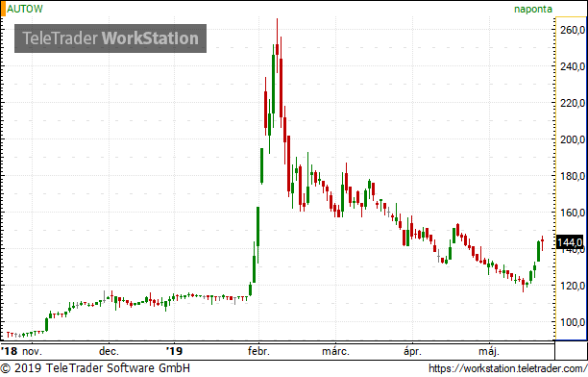Open the workstation.teletrader.com link
The height and width of the screenshot is (377, 588).
pos(508,368)
